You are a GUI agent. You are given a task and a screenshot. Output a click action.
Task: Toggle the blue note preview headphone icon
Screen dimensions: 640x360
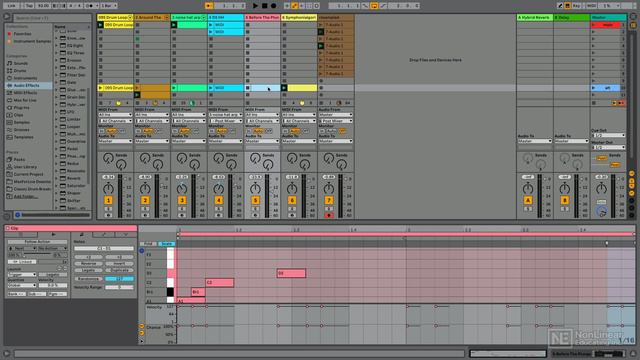click(142, 251)
